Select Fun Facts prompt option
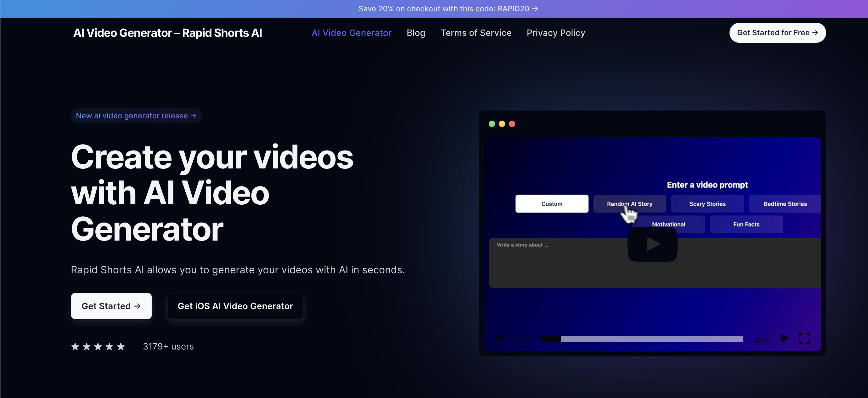868x398 pixels. tap(746, 224)
